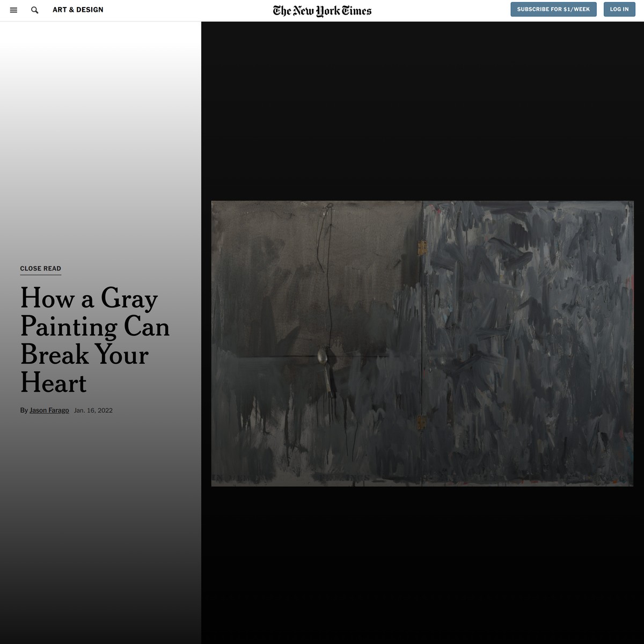644x644 pixels.
Task: Select the New York Times masthead logo
Action: click(x=322, y=10)
